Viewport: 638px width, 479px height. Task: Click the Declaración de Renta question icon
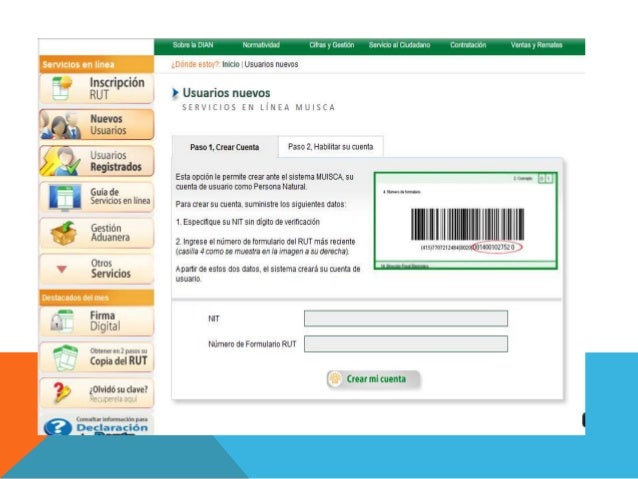58,426
